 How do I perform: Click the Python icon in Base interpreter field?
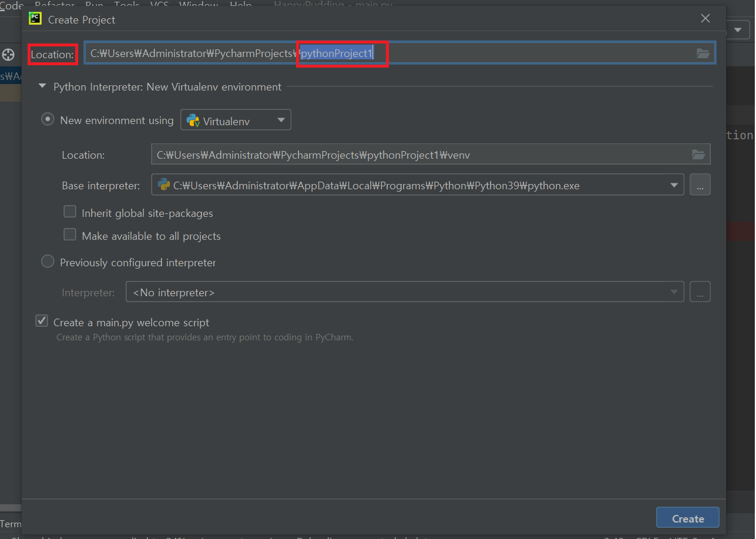tap(164, 185)
